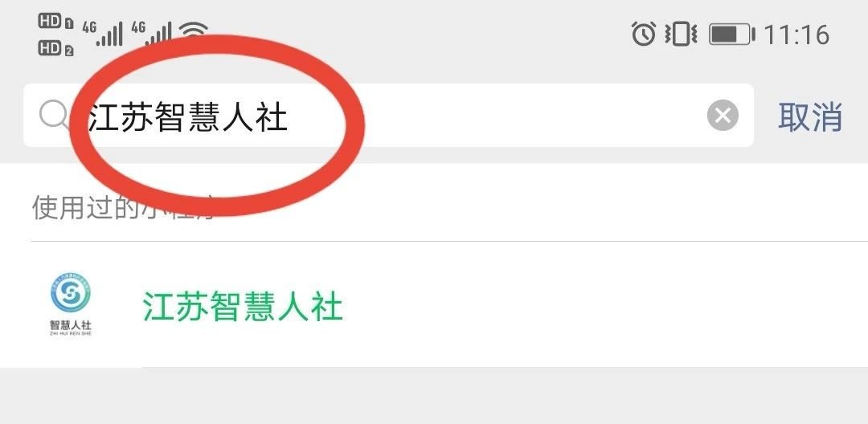Tap the battery level indicator

pyautogui.click(x=732, y=35)
